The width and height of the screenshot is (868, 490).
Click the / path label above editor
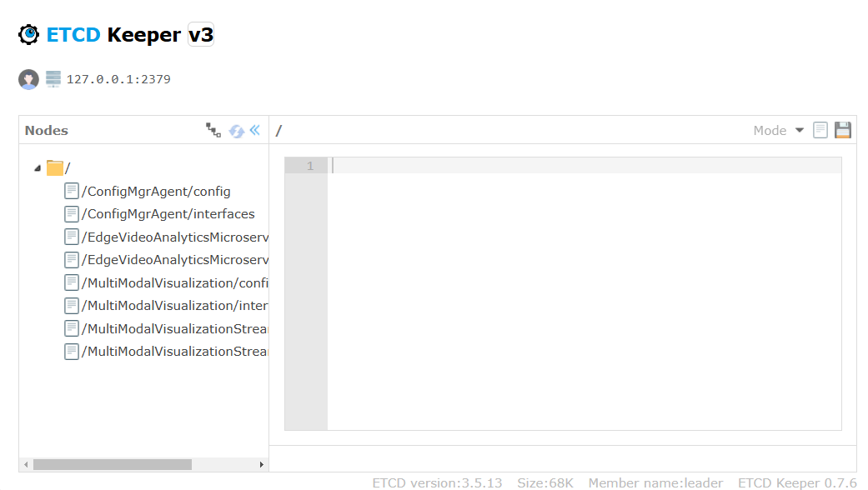click(279, 131)
